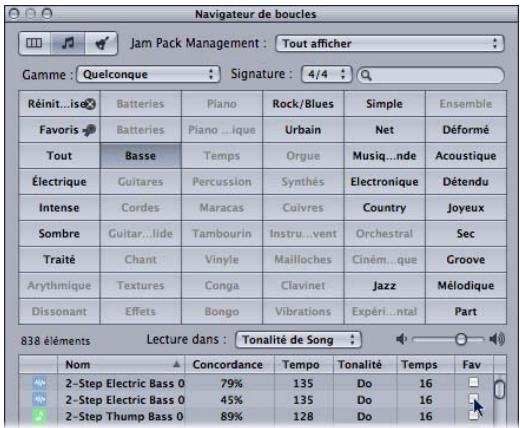Select the Country genre button

coord(384,208)
